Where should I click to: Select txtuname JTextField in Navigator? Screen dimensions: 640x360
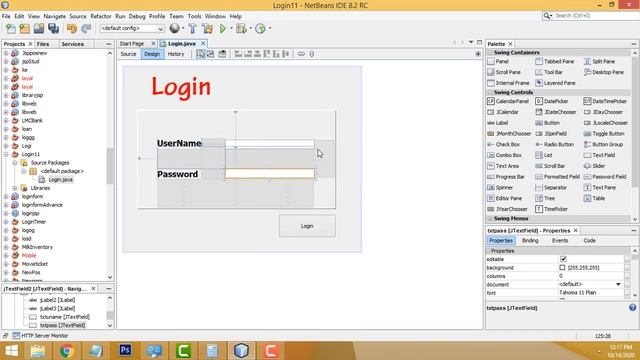(64, 317)
